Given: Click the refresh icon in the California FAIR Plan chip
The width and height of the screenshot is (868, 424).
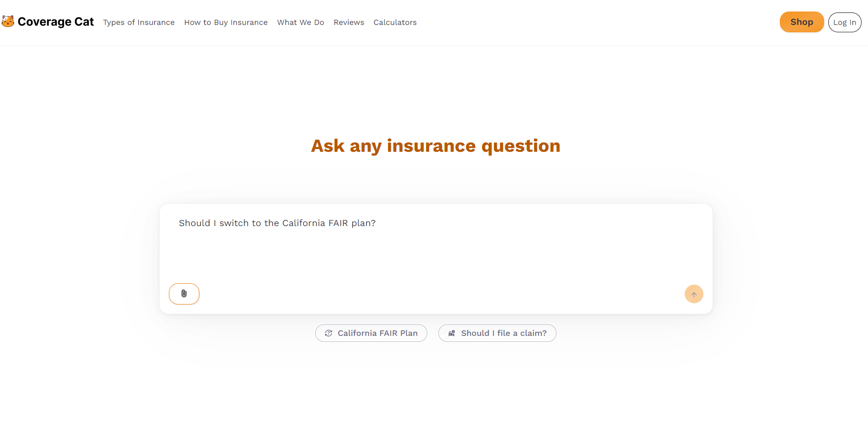Looking at the screenshot, I should tap(329, 333).
